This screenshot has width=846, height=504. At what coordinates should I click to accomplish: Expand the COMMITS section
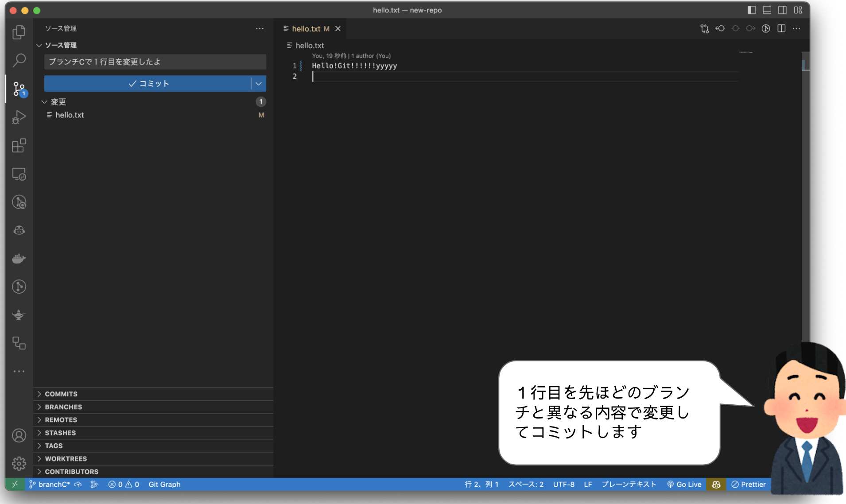point(61,394)
